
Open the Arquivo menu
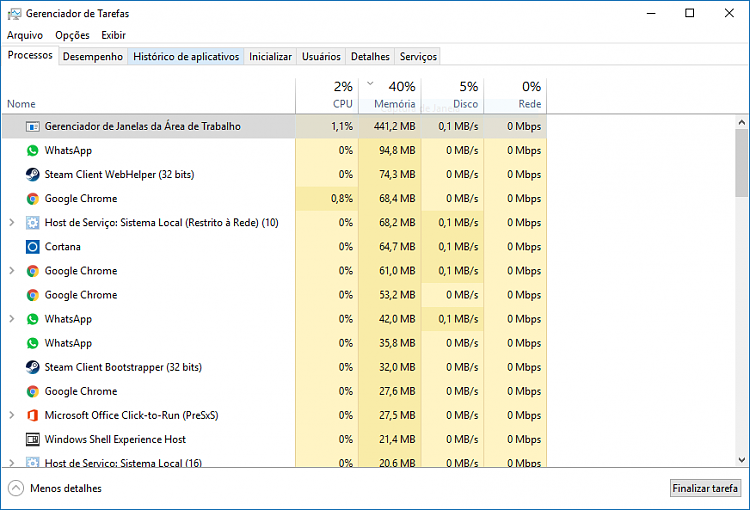pyautogui.click(x=25, y=35)
